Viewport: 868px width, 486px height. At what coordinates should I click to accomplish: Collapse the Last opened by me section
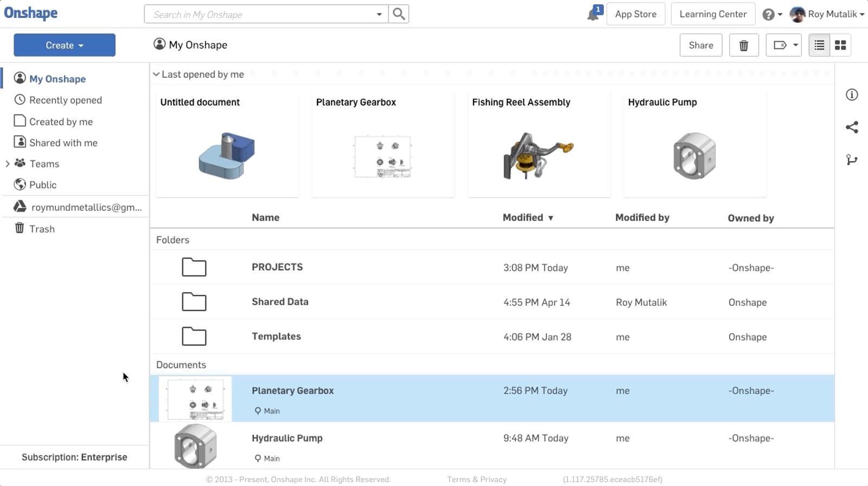point(156,74)
